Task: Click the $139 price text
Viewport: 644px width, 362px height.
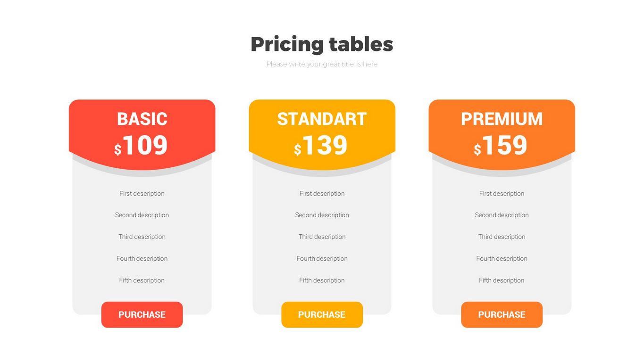Action: (321, 146)
